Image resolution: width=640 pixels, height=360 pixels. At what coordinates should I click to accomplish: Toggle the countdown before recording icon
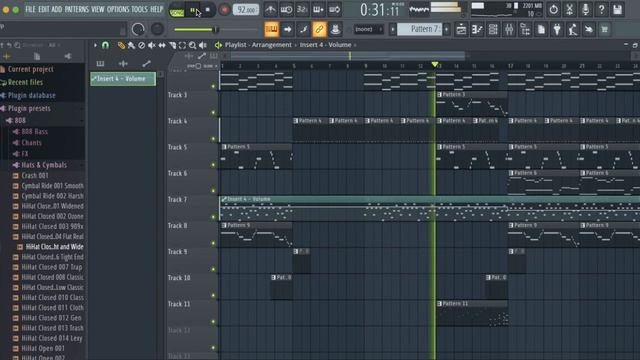(302, 9)
